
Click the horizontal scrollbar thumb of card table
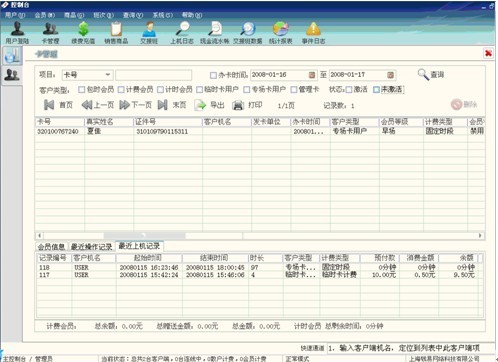point(144,235)
